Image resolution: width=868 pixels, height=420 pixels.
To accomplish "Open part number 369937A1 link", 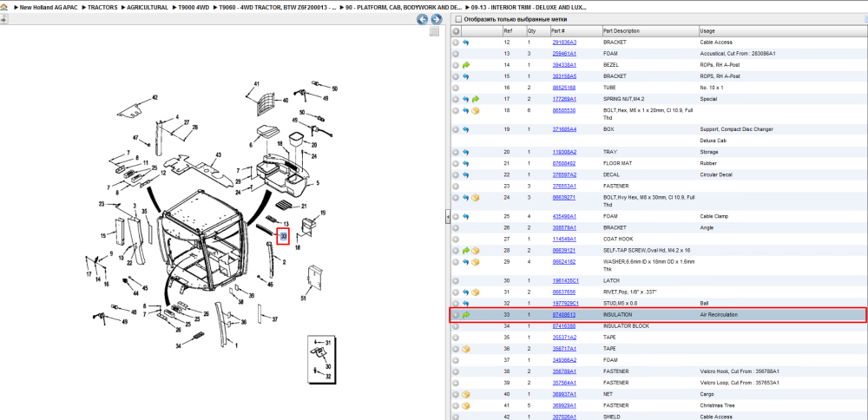I will (564, 394).
